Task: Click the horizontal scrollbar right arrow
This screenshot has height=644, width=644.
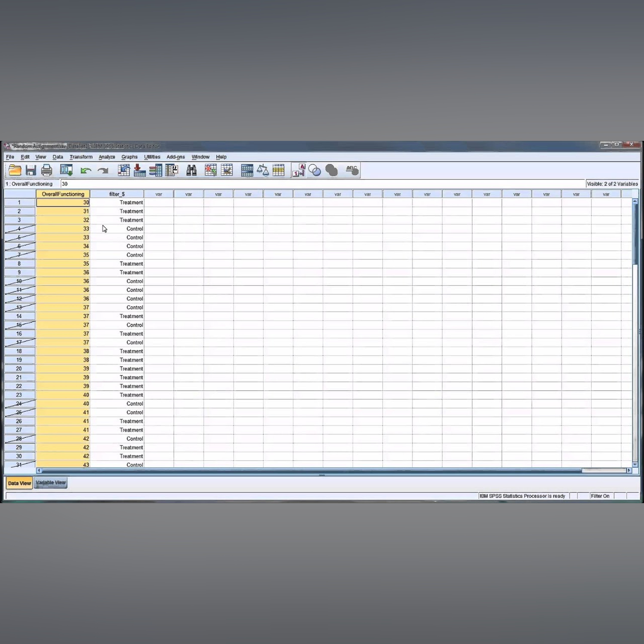Action: pyautogui.click(x=629, y=470)
